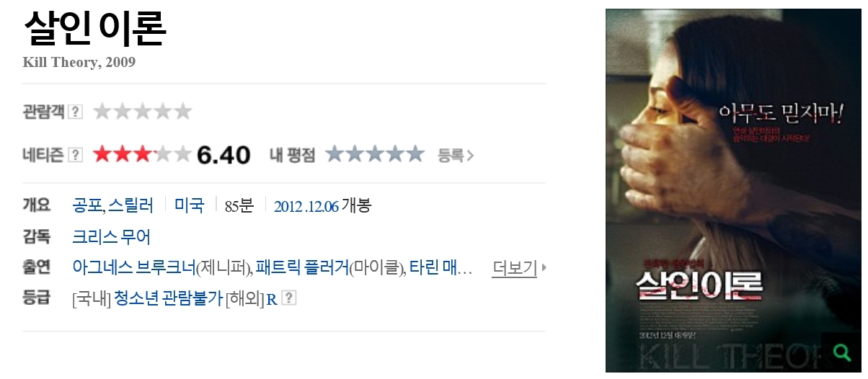Viewport: 868px width, 379px height.
Task: Click the arrow icon next to 더보기
Action: click(544, 268)
